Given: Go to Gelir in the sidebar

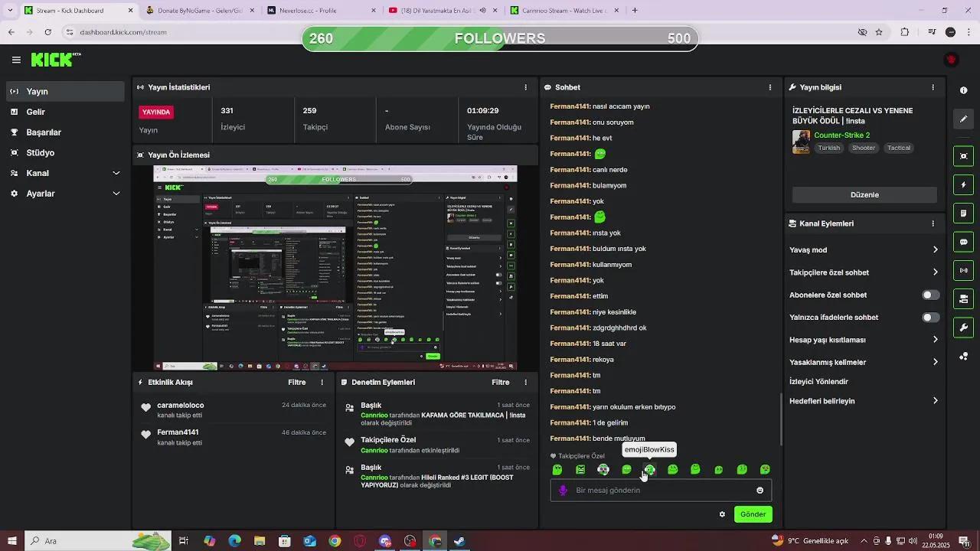Looking at the screenshot, I should [x=65, y=112].
